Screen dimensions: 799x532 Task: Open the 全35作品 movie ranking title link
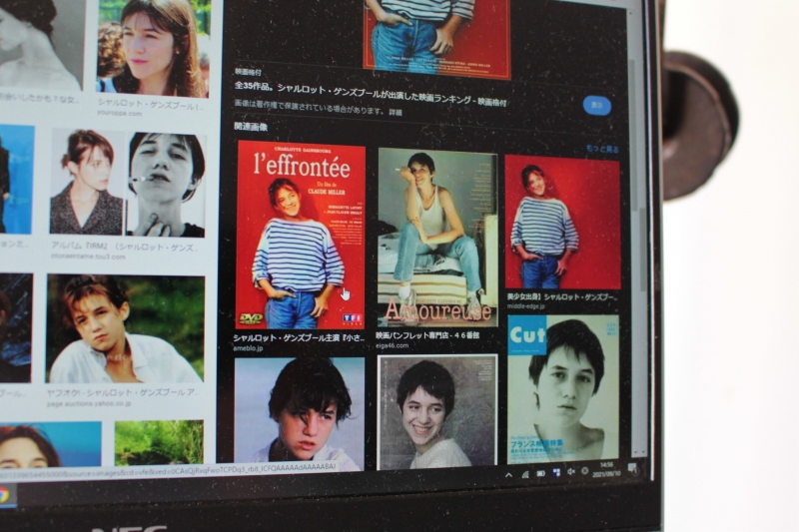[x=371, y=94]
